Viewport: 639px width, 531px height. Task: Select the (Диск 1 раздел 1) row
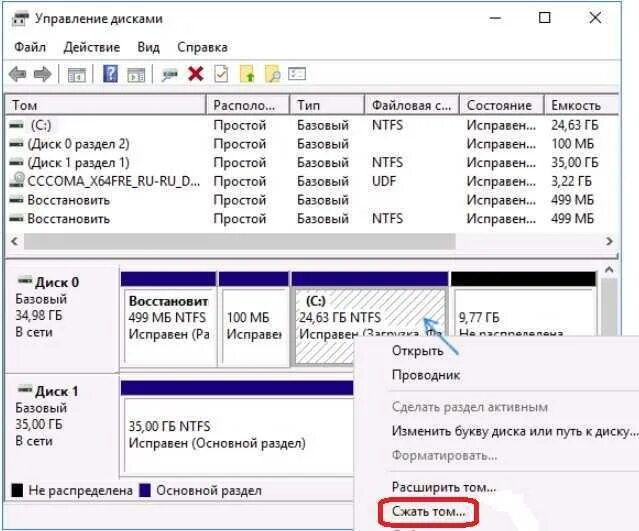coord(312,163)
